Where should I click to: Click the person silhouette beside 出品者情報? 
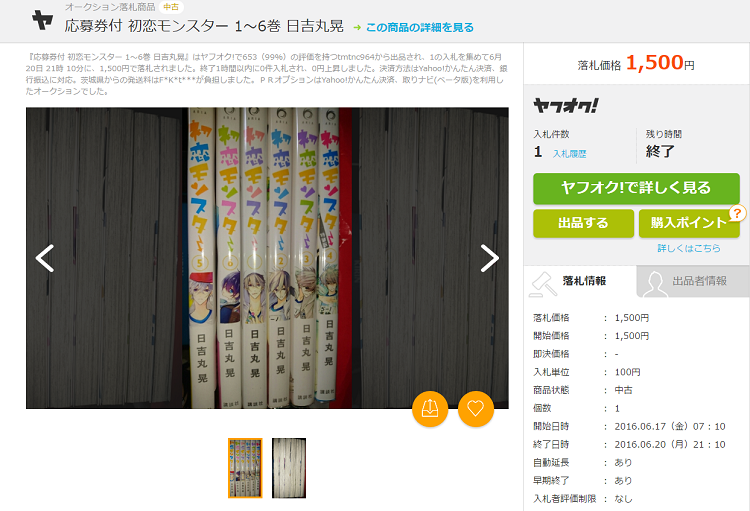(654, 284)
